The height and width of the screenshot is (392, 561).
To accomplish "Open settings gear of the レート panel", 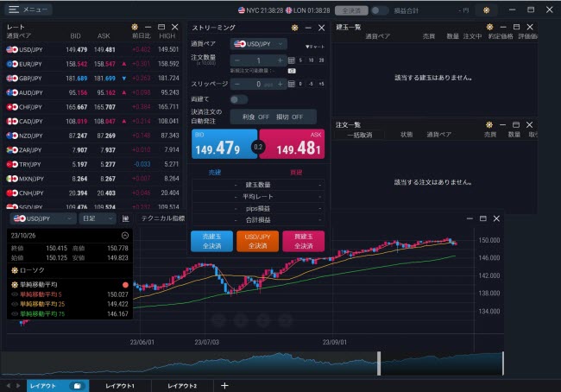I will 135,27.
